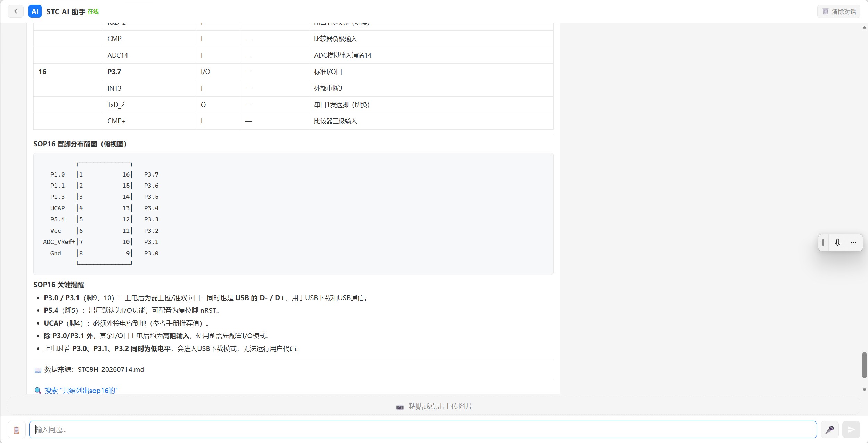Click floating widget microphone icon

pos(837,243)
